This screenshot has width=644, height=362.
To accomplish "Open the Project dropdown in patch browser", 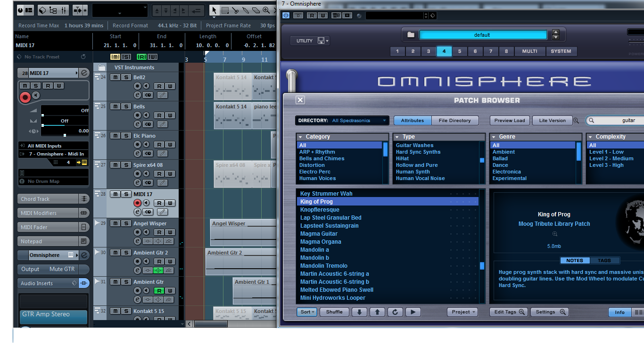I will [462, 312].
